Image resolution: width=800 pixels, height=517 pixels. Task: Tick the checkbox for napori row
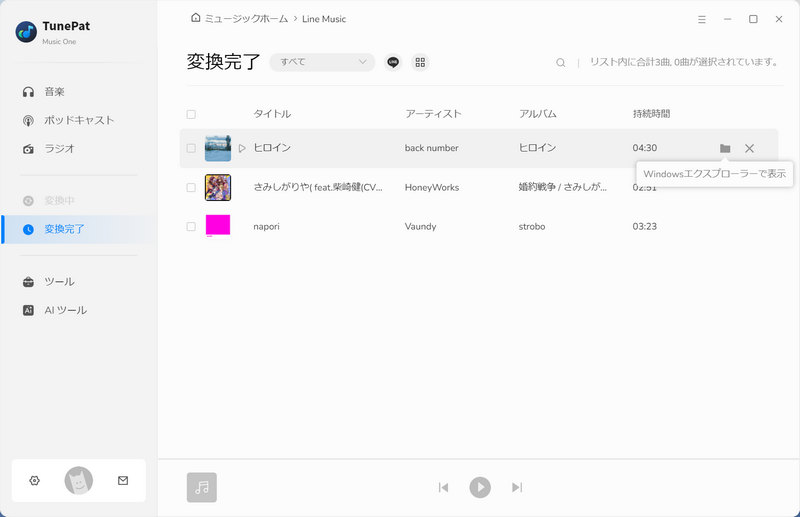point(191,227)
